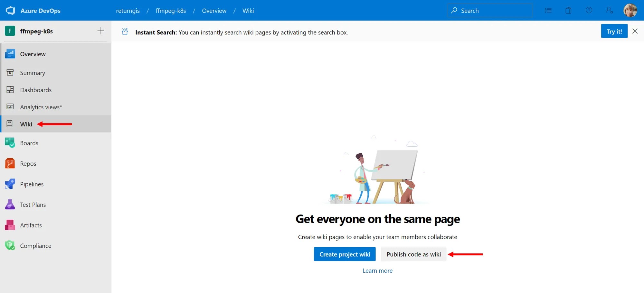Open the Boards section icon
644x293 pixels.
[x=10, y=143]
